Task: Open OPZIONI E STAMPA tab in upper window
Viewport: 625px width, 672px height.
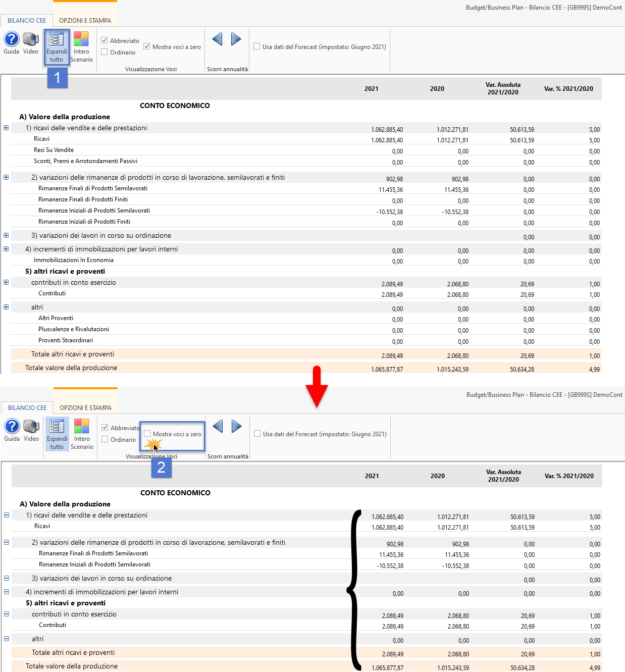Action: 85,21
